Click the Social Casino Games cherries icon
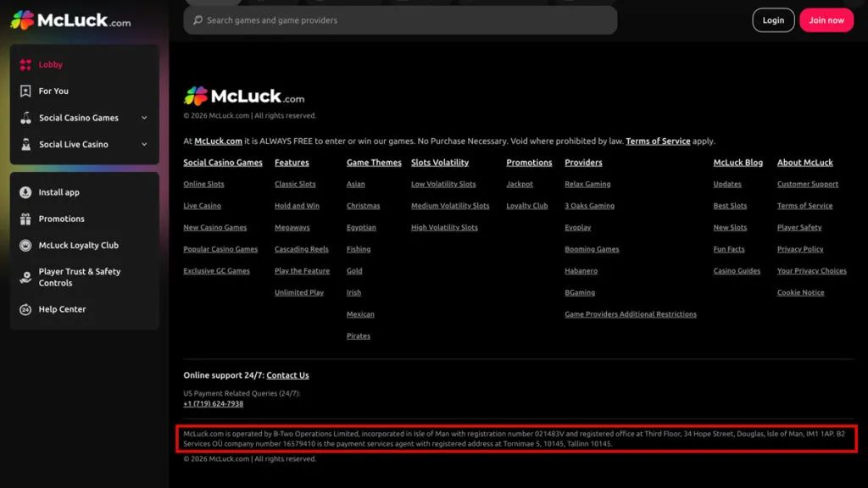The width and height of the screenshot is (868, 488). point(25,118)
